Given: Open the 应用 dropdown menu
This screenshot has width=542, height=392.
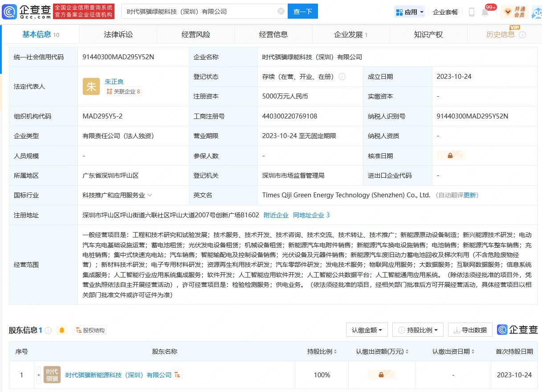Looking at the screenshot, I should [410, 12].
